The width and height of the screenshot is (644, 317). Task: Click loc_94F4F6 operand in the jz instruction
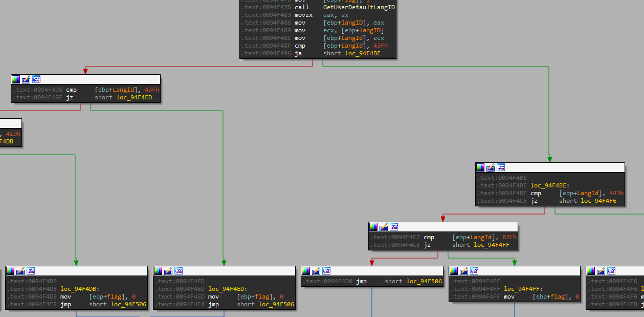point(598,201)
